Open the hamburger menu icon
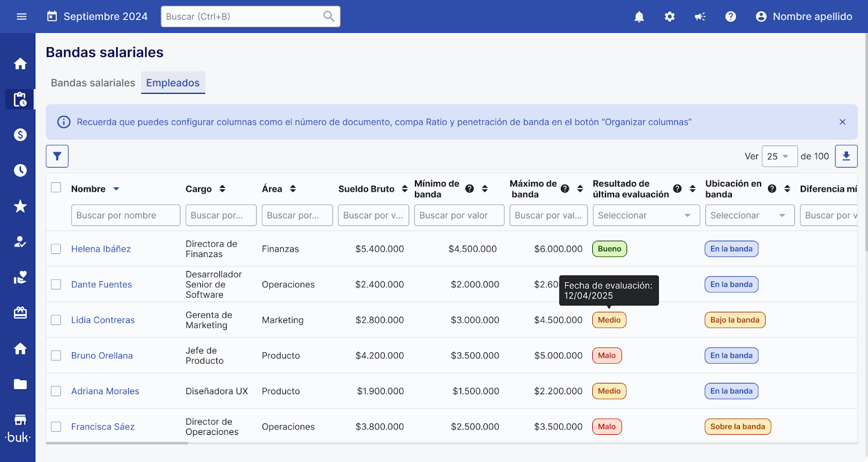The width and height of the screenshot is (868, 462). [22, 17]
